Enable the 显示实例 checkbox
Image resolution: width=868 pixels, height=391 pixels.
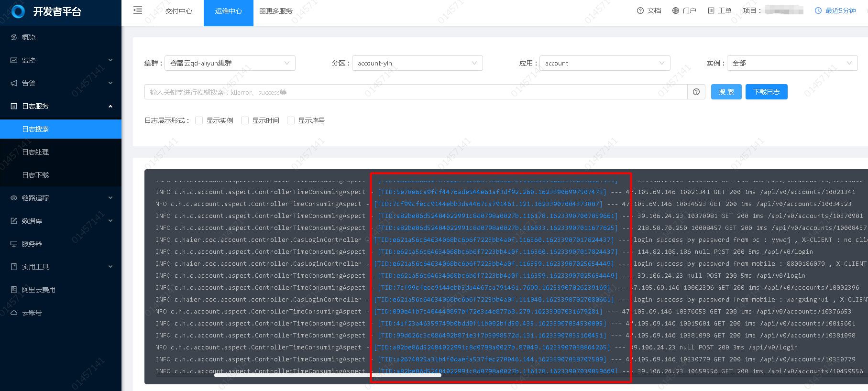point(199,120)
